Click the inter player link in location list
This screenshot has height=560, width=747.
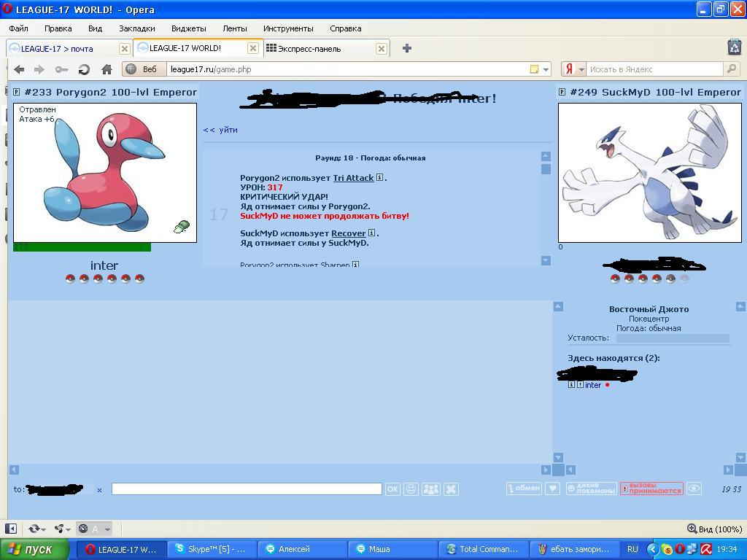click(593, 385)
